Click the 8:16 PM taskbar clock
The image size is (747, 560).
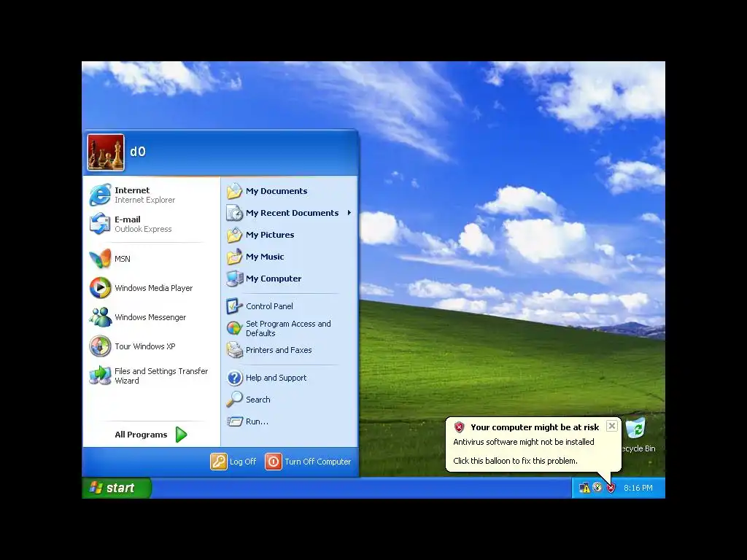click(x=638, y=488)
